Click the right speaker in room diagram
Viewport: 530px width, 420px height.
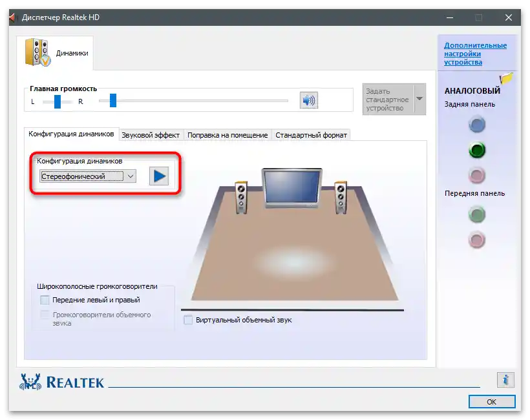pos(341,198)
